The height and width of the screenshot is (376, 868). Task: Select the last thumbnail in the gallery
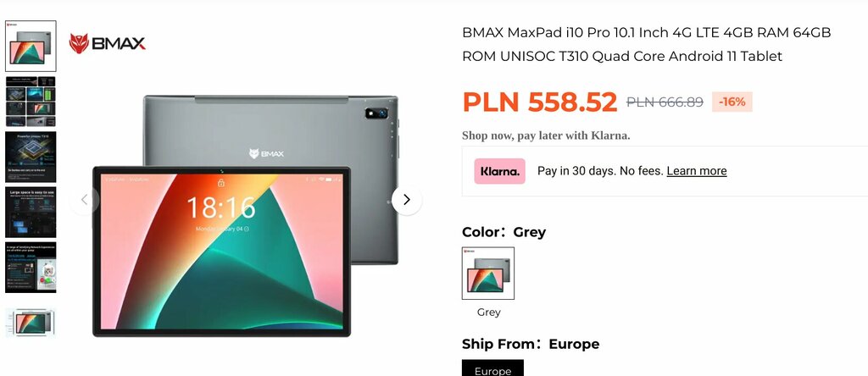pyautogui.click(x=31, y=323)
